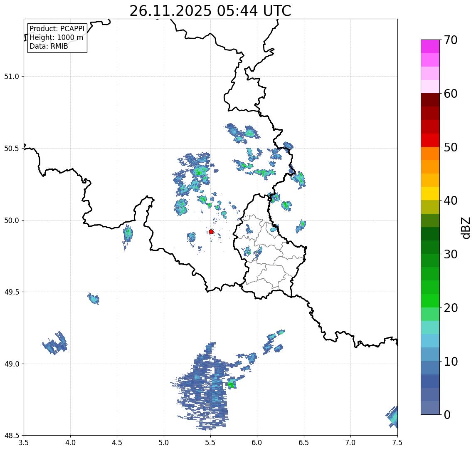476x451 pixels.
Task: Click the longitude axis label 6.0
Action: tap(257, 443)
